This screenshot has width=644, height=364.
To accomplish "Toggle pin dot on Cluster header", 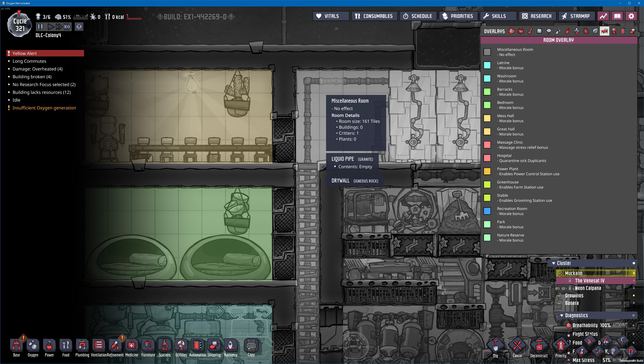I will (x=634, y=263).
